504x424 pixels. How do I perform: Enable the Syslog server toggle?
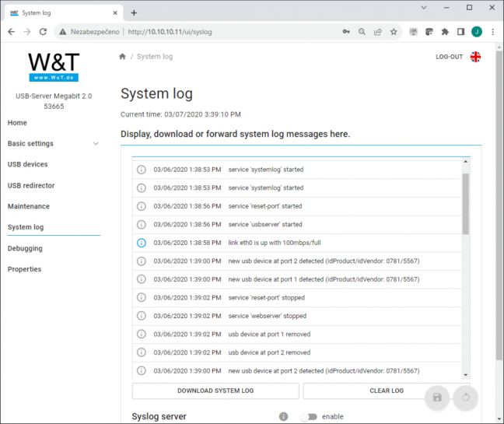pos(309,417)
